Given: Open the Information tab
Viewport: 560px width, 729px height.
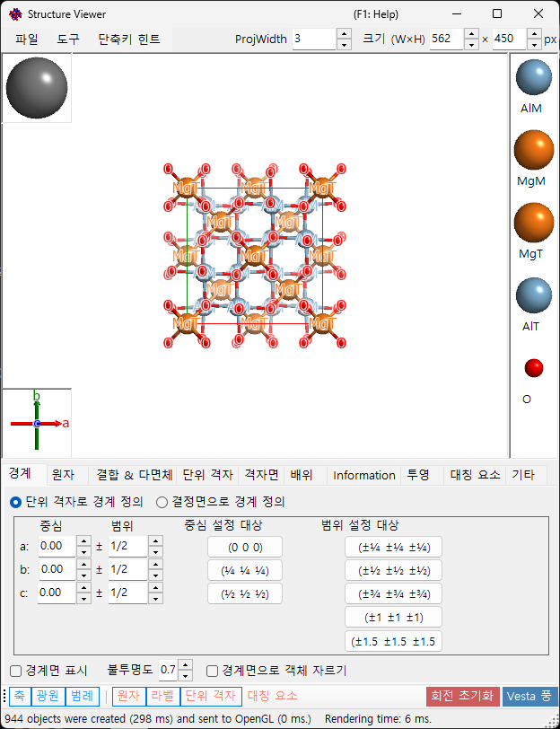Looking at the screenshot, I should coord(363,475).
